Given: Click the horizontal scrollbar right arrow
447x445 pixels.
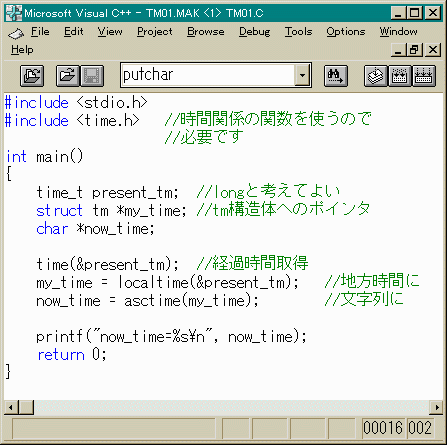Looking at the screenshot, I should (436, 407).
